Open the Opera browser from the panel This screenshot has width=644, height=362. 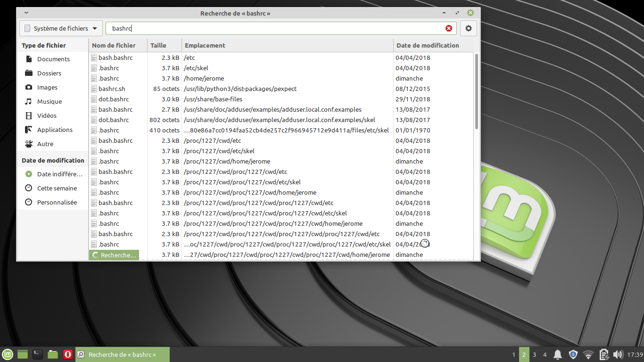click(x=68, y=354)
